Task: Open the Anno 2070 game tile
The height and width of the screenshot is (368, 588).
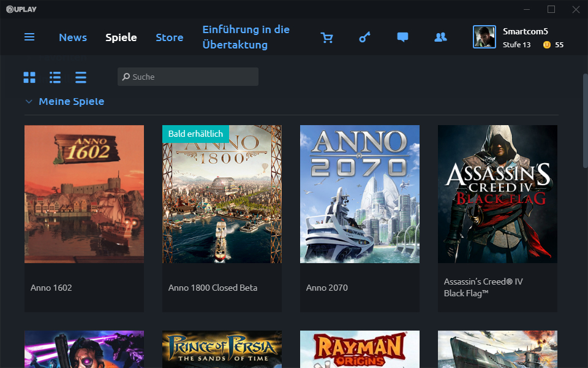Action: pos(360,194)
